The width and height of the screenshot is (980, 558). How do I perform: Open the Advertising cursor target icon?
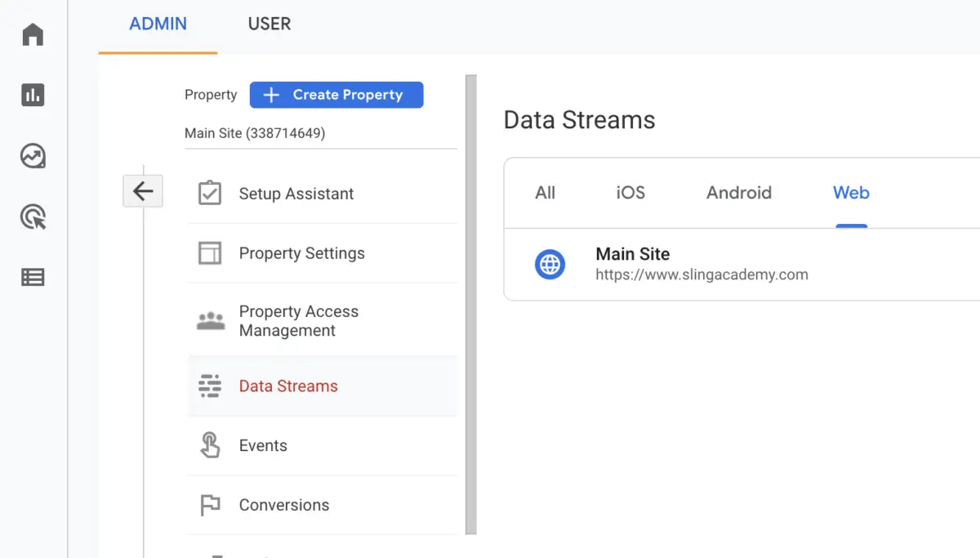pyautogui.click(x=33, y=217)
